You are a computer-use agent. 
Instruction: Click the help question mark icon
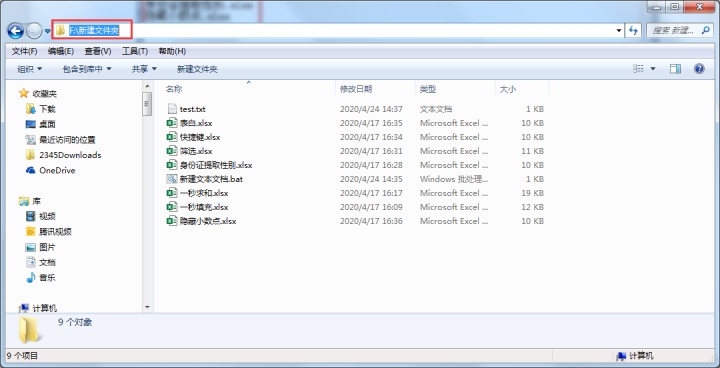coord(699,69)
